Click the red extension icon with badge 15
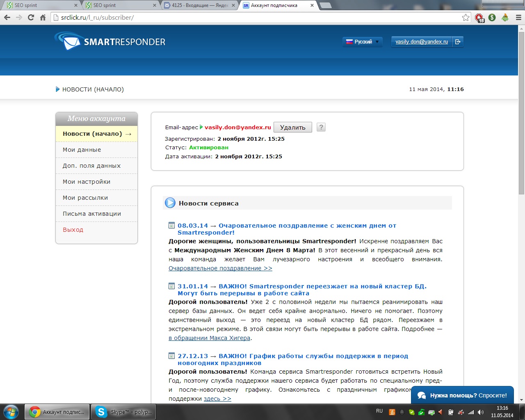 (x=479, y=18)
